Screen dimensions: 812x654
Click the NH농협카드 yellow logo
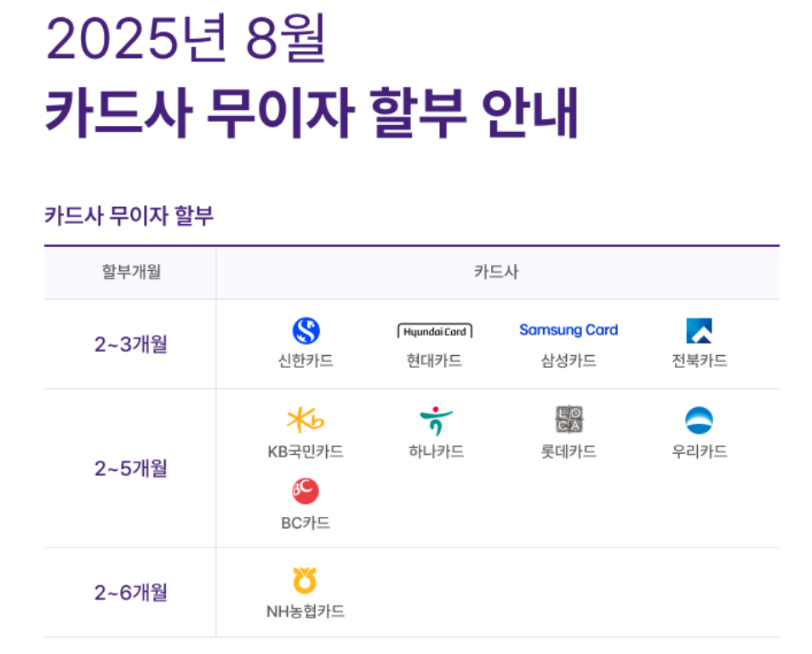click(305, 580)
